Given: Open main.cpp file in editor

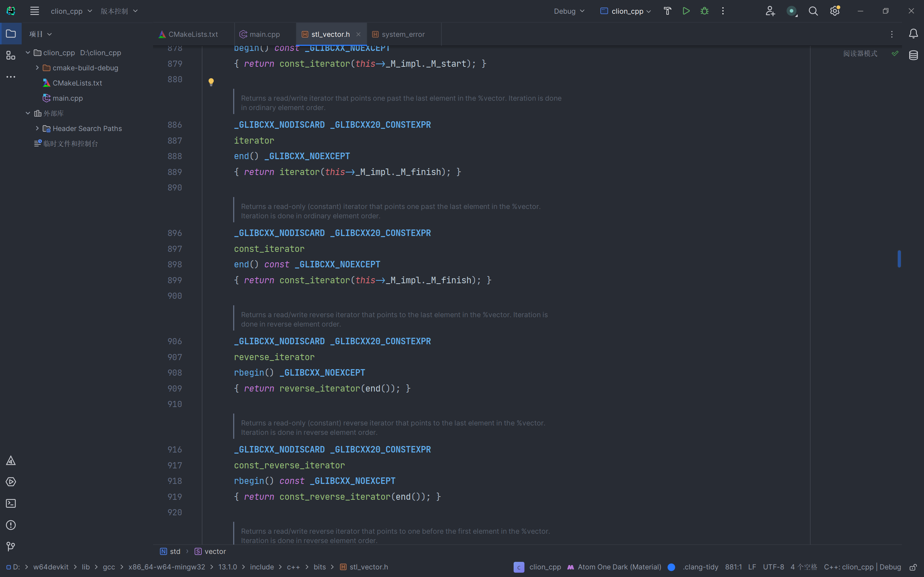Looking at the screenshot, I should (x=265, y=34).
